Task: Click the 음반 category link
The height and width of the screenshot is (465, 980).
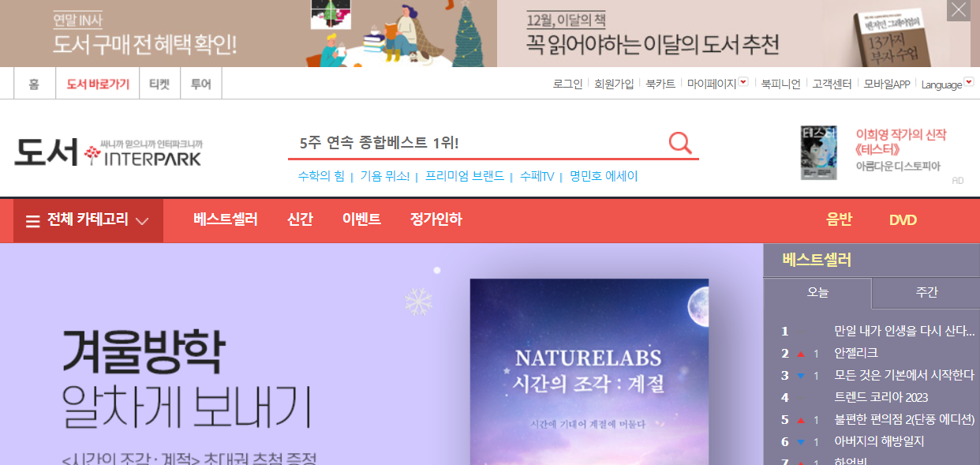Action: coord(839,219)
